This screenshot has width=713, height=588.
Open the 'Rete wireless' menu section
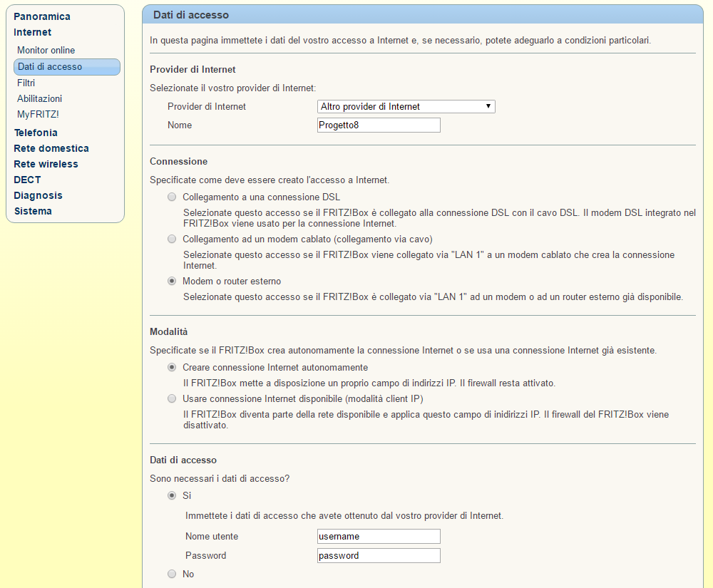click(x=46, y=164)
